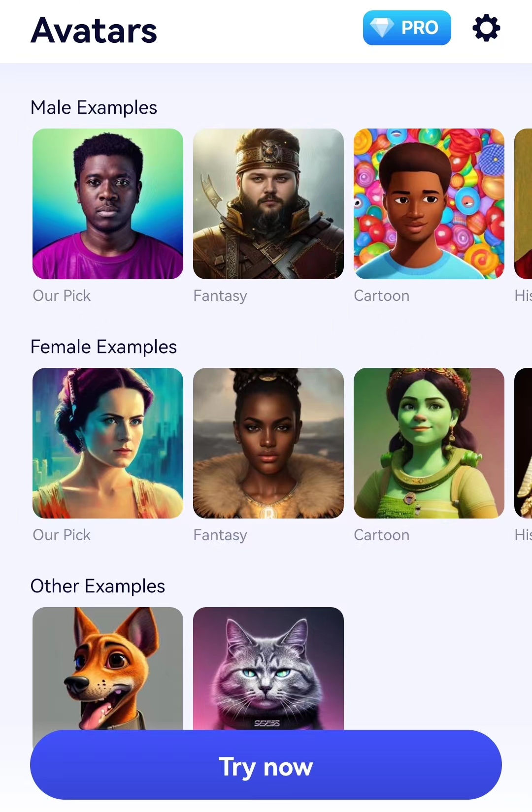This screenshot has height=812, width=532.
Task: Select the green-skinned female Cartoon avatar
Action: (429, 443)
